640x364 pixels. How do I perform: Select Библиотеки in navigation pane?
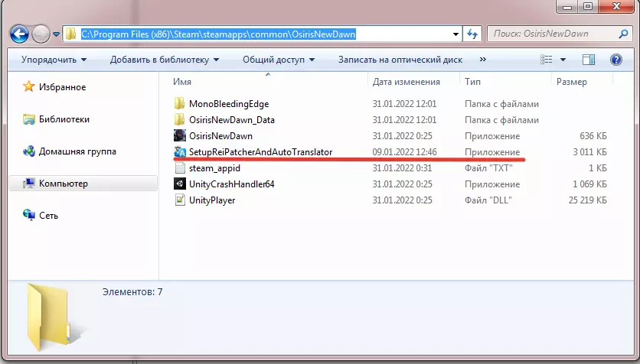[x=64, y=119]
